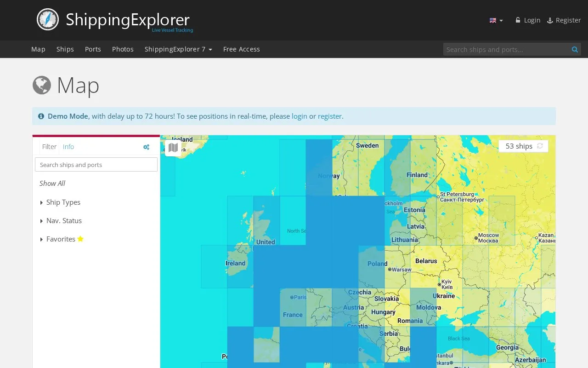
Task: Expand the ShippingExplorer 7 dropdown menu
Action: (178, 49)
